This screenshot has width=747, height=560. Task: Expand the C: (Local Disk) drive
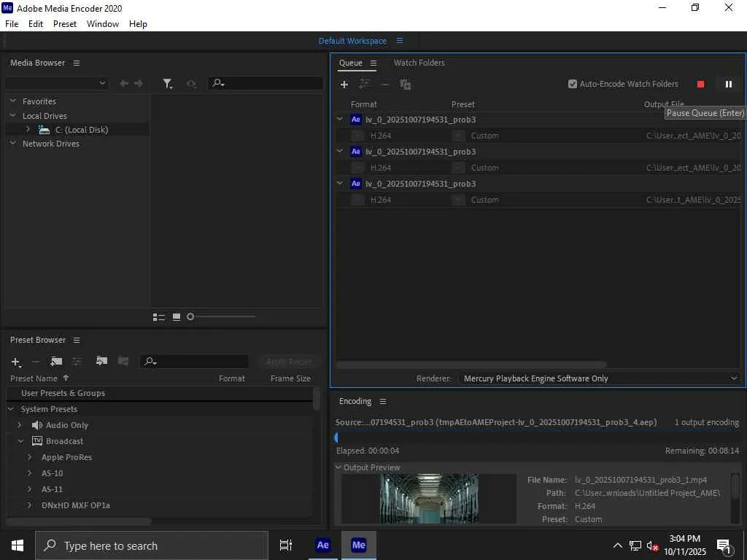point(28,129)
